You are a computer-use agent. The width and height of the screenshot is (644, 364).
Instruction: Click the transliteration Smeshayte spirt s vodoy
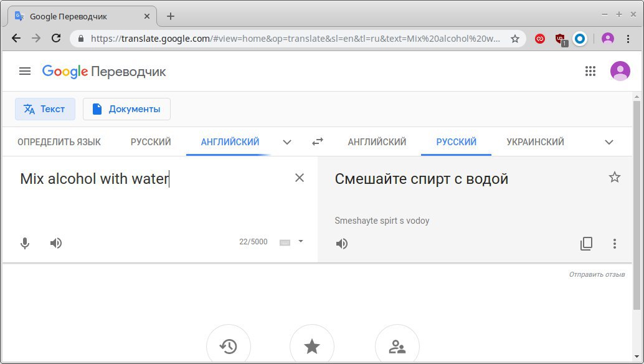(x=382, y=221)
